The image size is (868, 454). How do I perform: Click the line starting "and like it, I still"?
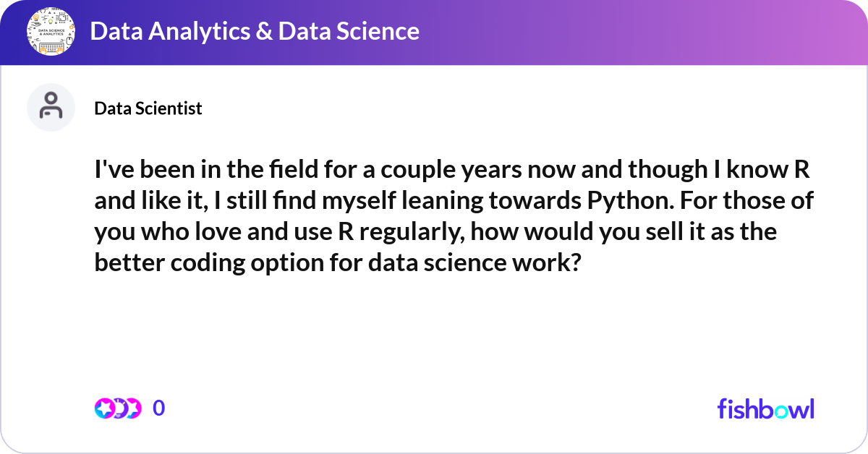(x=454, y=200)
